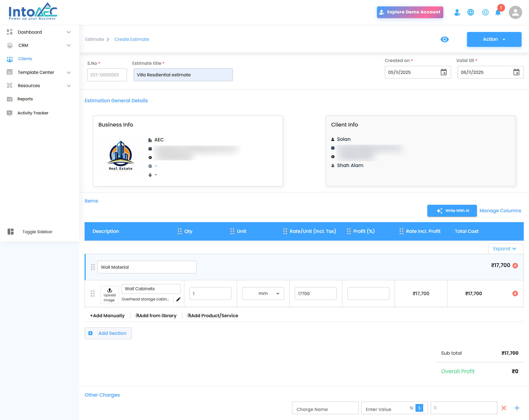This screenshot has width=529, height=420.
Task: Click Upload Image for Wall Cabinets item
Action: coord(109,295)
